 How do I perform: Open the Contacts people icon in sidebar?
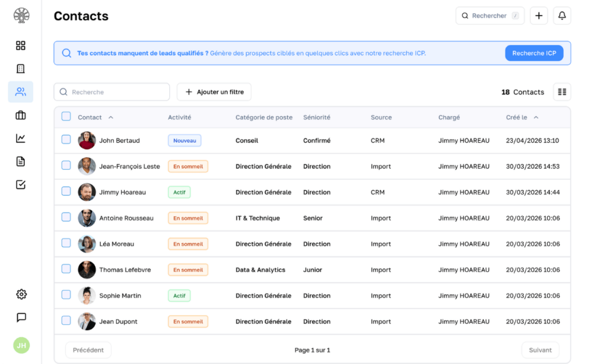(x=21, y=91)
